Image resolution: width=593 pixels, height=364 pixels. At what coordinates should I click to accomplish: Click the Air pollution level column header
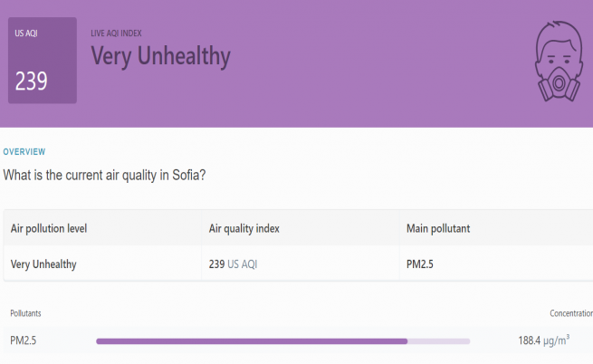(x=49, y=228)
